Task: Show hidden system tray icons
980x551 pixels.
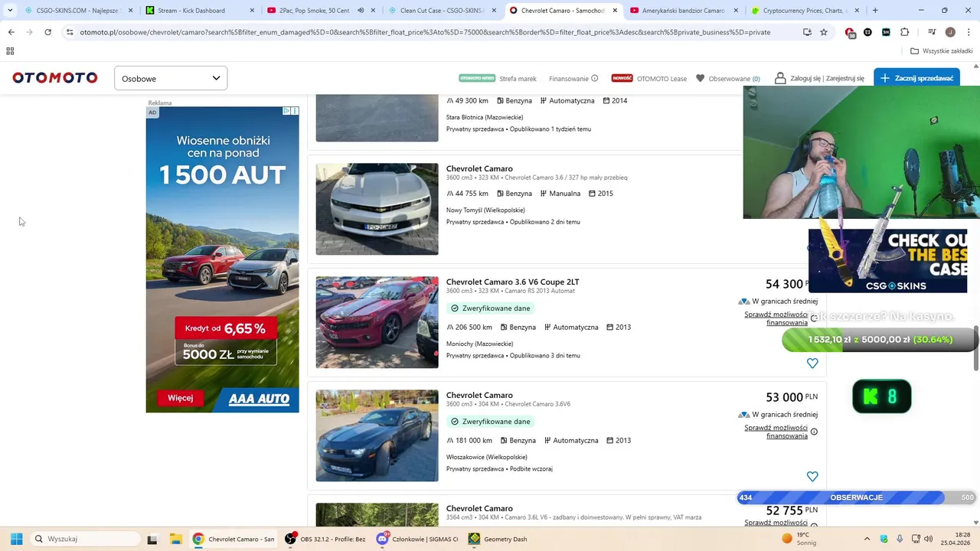Action: coord(867,539)
